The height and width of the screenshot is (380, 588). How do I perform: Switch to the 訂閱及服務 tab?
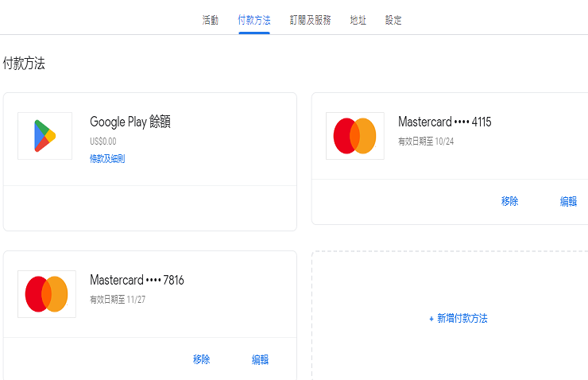click(310, 20)
